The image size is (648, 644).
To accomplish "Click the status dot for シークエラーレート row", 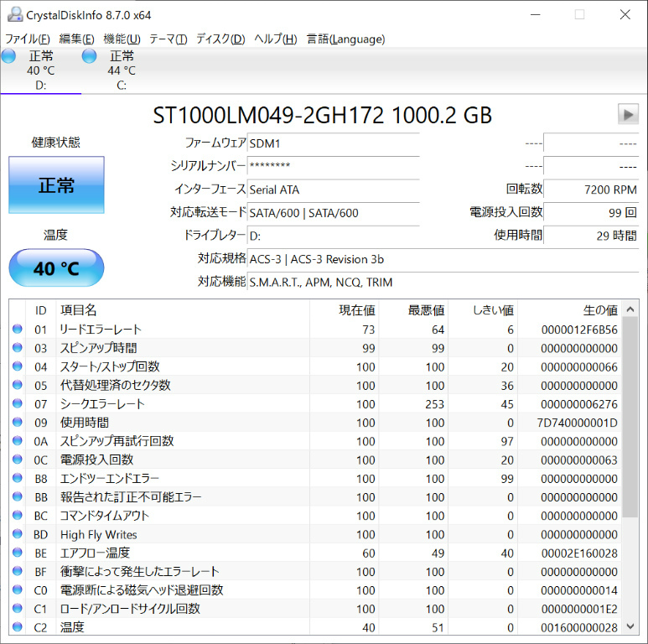I will [x=18, y=403].
